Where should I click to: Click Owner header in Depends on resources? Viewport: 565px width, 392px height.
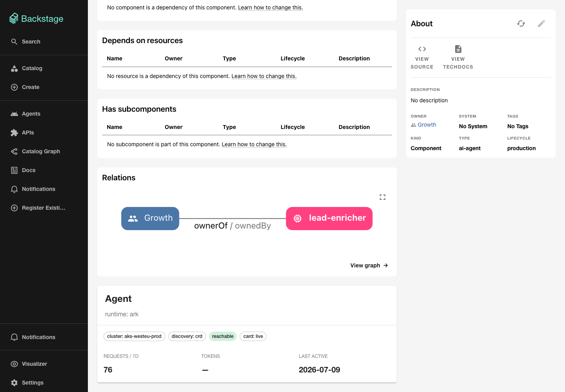[173, 58]
